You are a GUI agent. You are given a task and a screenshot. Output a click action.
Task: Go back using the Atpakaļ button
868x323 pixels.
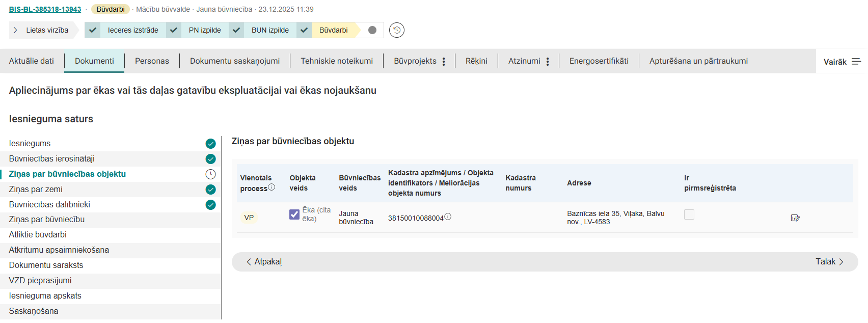[264, 262]
